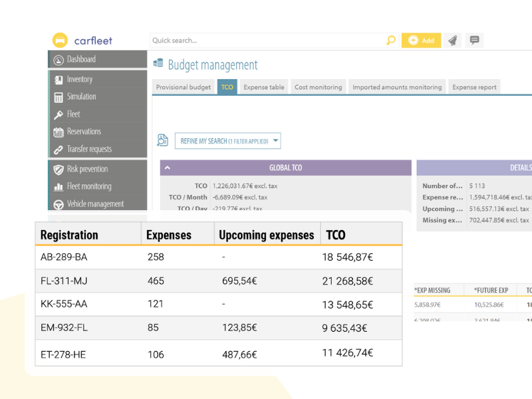The width and height of the screenshot is (532, 399).
Task: Click the search magnifier icon
Action: pos(391,41)
